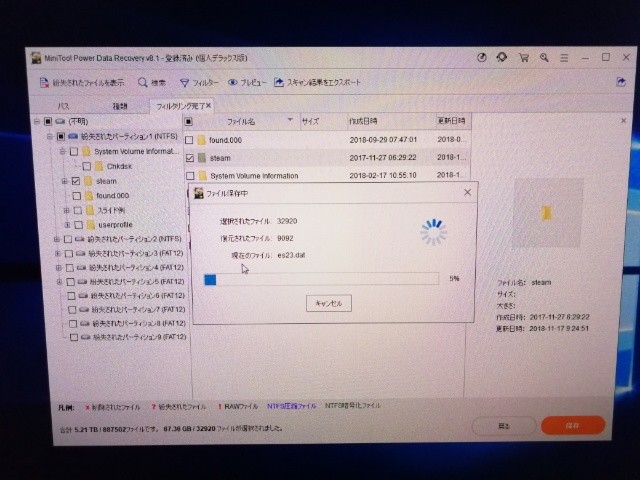This screenshot has height=480, width=640.
Task: Click the drive icon of 紛失されたパーティション2 (NTFS)
Action: tap(80, 239)
